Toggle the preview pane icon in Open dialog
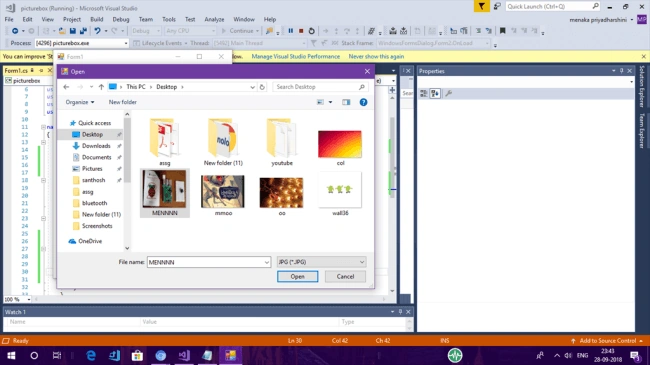This screenshot has width=650, height=365. (346, 102)
